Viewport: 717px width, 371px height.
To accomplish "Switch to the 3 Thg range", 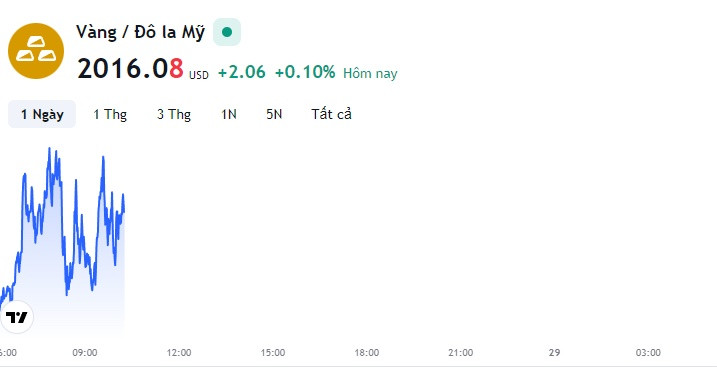I will (174, 114).
